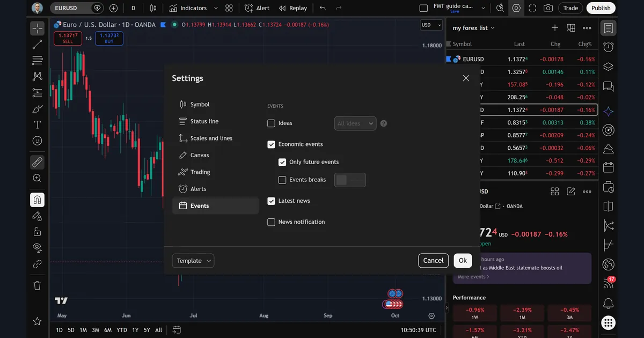This screenshot has height=338, width=644.
Task: Click the SELL price button
Action: tap(68, 38)
